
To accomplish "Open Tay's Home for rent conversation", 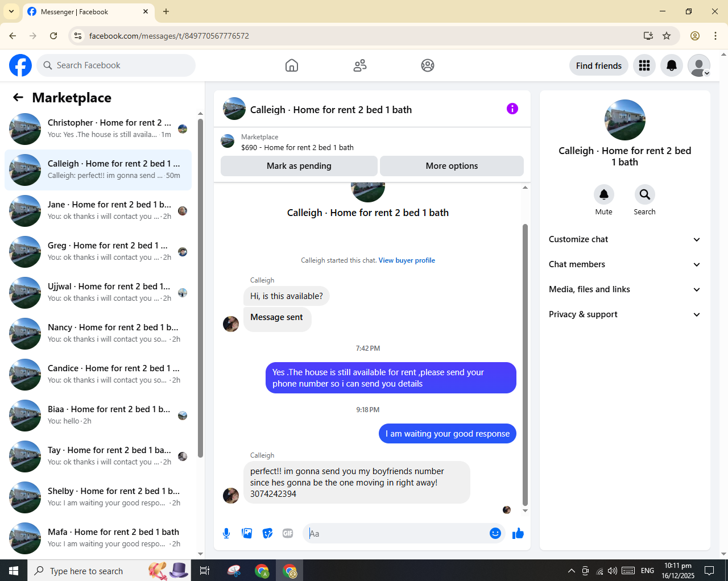I will tap(98, 457).
